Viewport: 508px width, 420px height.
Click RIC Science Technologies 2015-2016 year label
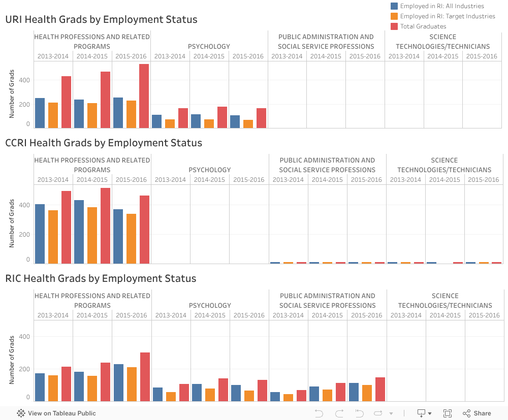coord(484,315)
